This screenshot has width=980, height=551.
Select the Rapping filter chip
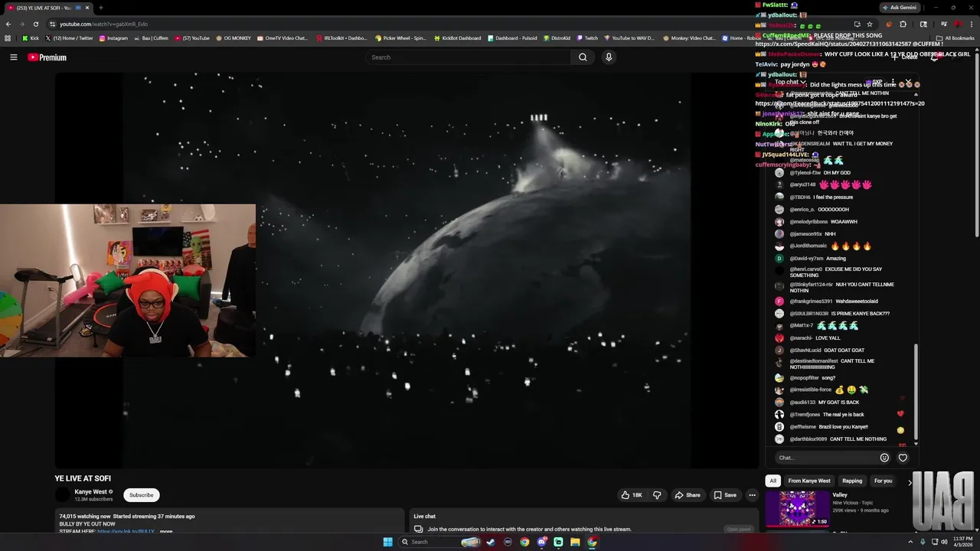tap(852, 481)
